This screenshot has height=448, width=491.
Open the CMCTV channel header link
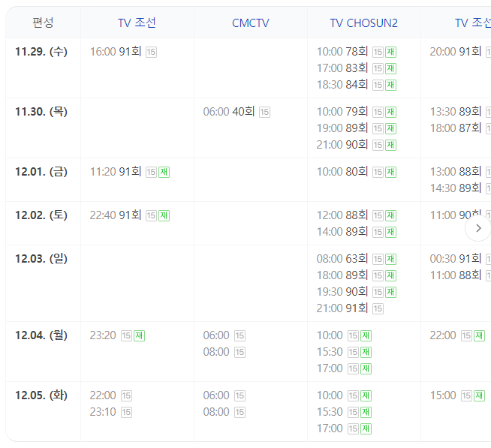tap(251, 23)
